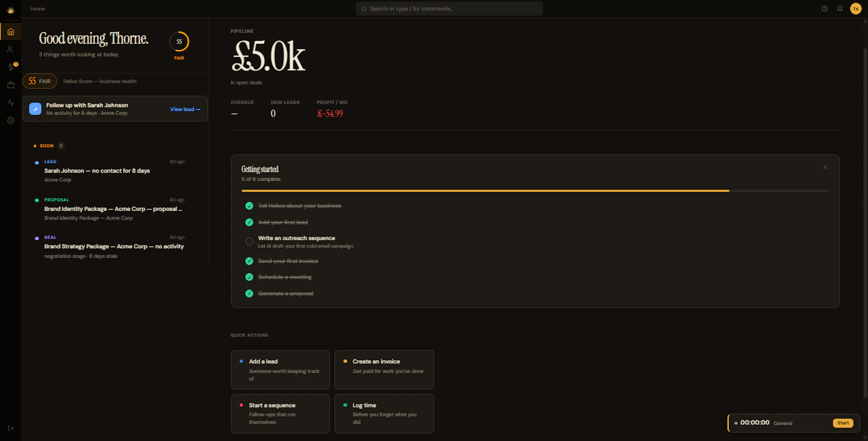Click 'Helios Score — business health' text
This screenshot has height=441, width=868.
[100, 81]
